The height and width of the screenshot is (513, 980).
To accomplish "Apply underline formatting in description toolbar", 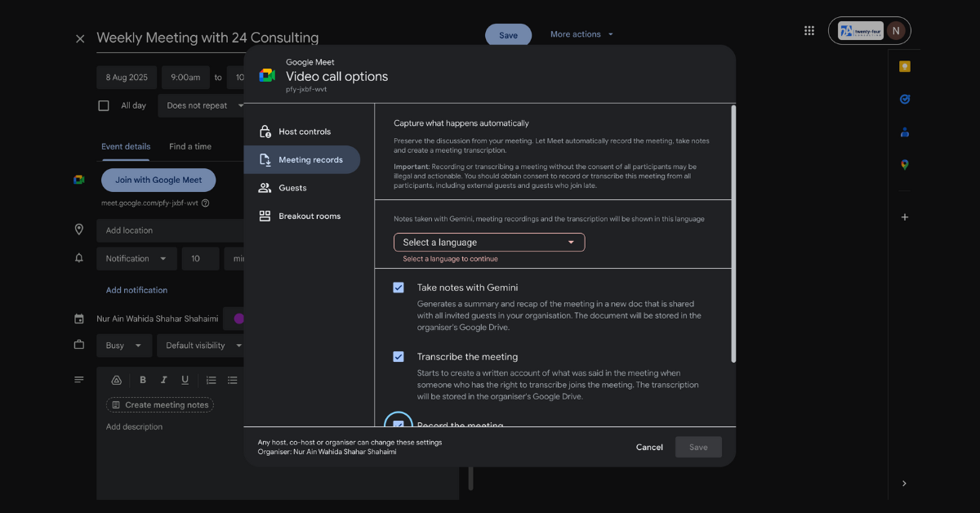I will pos(185,380).
